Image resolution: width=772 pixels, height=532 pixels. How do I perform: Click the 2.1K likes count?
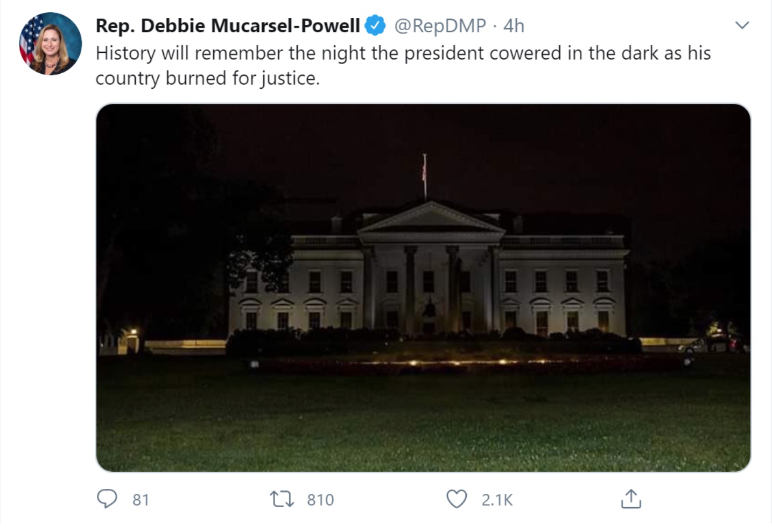coord(497,500)
